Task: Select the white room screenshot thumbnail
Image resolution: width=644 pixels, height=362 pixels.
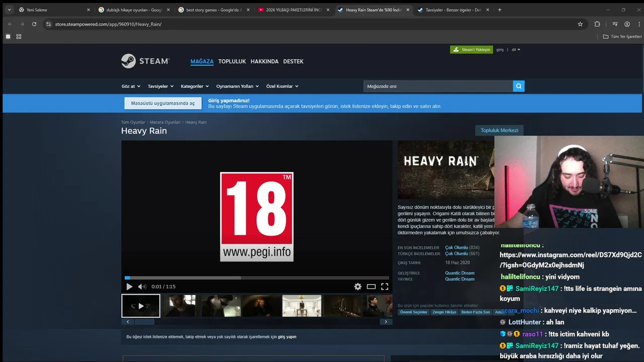Action: click(302, 306)
